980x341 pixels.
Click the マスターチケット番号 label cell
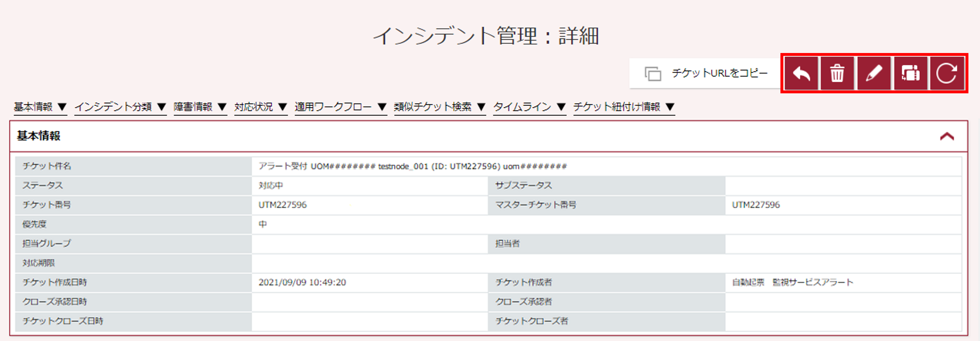click(606, 205)
